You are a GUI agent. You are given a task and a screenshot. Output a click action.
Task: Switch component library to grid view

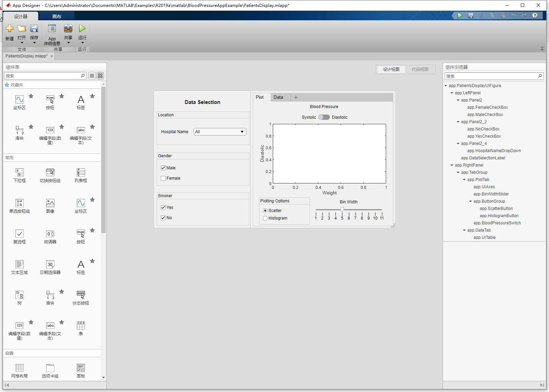click(100, 76)
